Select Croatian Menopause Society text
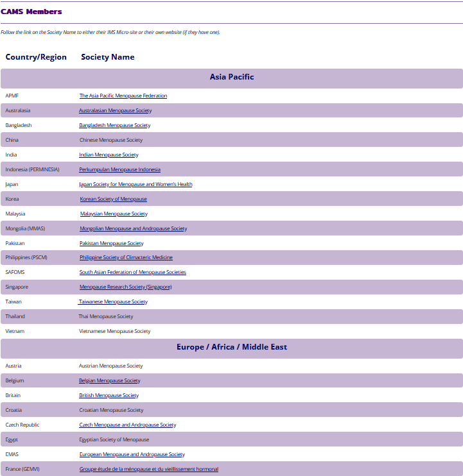The width and height of the screenshot is (463, 476). 111,410
